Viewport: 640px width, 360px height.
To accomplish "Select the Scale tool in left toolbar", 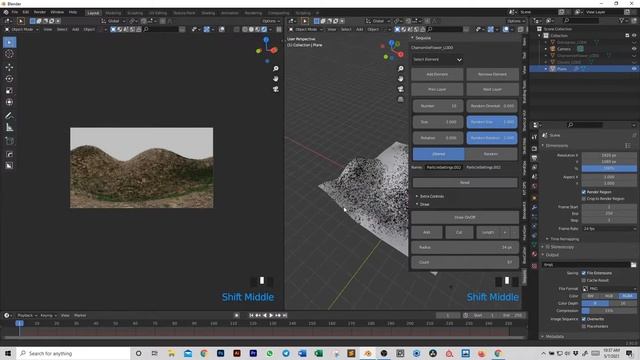I will pyautogui.click(x=9, y=90).
